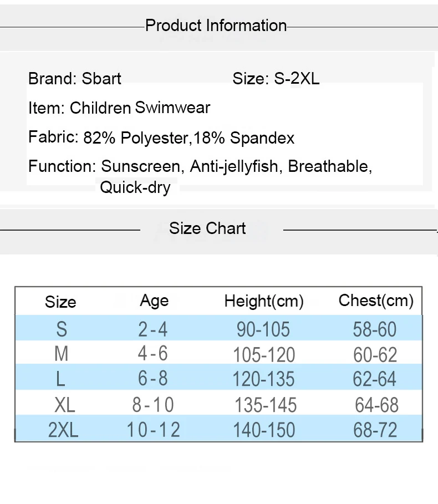Click the 90-105 height cell
Screen dimensions: 438x504
263,329
